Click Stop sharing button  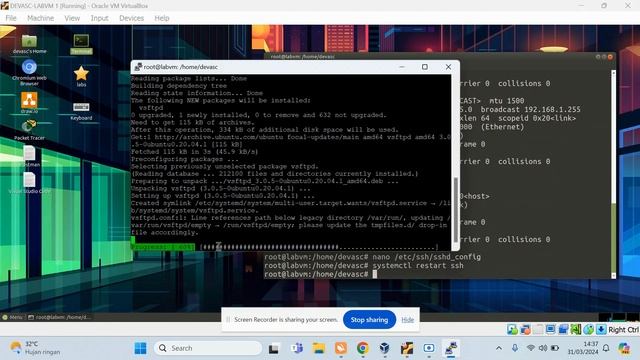click(369, 320)
